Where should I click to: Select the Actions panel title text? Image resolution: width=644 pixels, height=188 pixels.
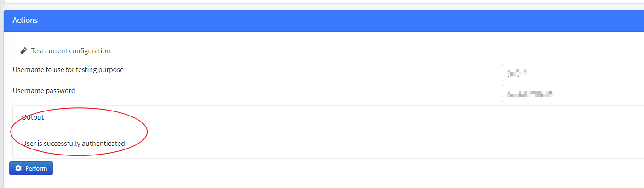pos(25,20)
